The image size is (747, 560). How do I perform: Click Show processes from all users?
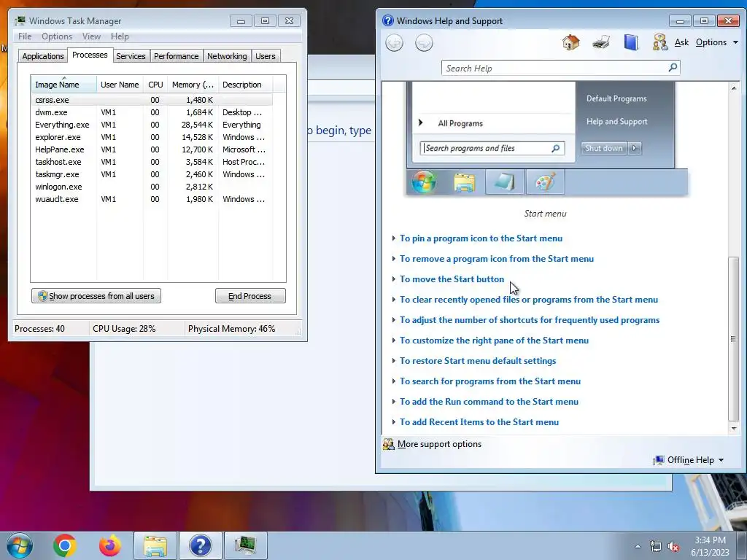point(96,296)
